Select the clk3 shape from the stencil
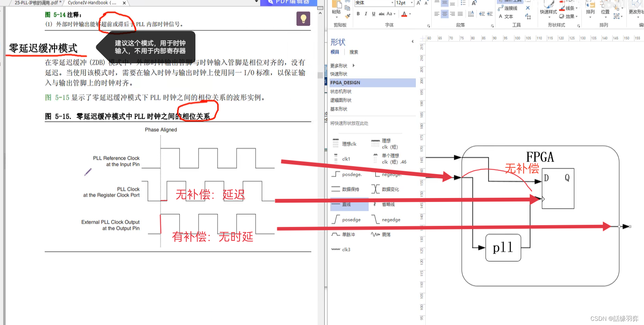Screen dimensions: 644x325 click(341, 249)
